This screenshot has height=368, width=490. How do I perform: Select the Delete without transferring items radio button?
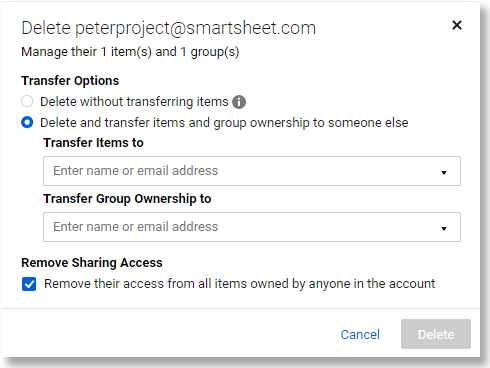[x=27, y=101]
